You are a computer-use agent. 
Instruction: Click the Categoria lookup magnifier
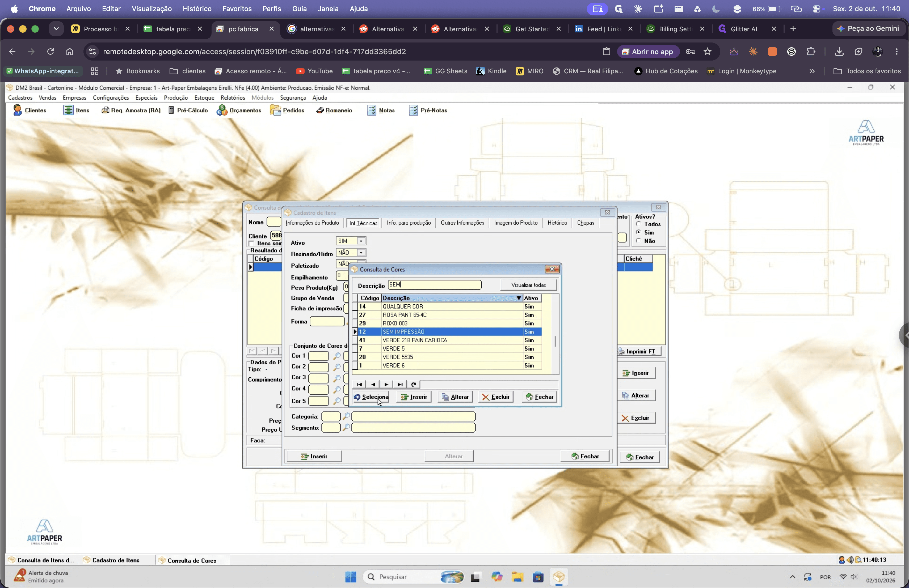[x=346, y=416]
